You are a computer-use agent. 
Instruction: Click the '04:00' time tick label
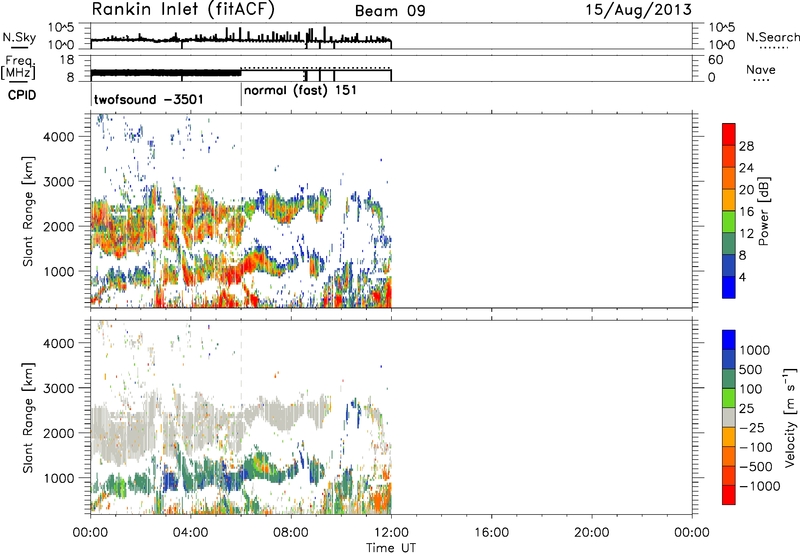191,533
